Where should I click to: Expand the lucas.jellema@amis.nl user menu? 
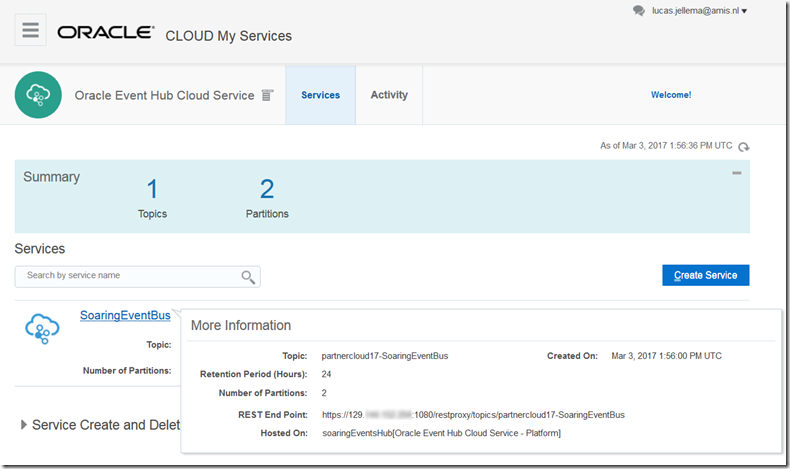click(x=700, y=11)
